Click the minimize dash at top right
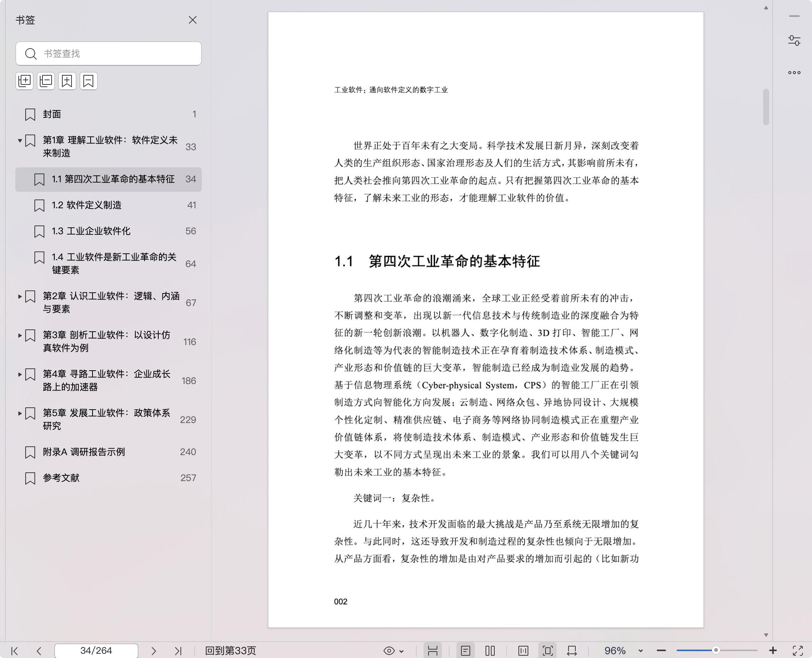812x658 pixels. coord(794,16)
